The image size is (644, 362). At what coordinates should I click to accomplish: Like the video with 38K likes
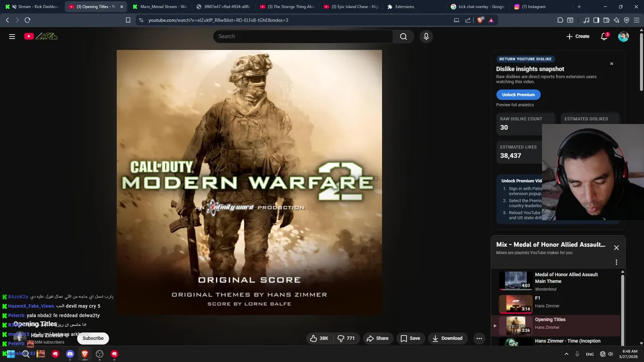pos(319,338)
